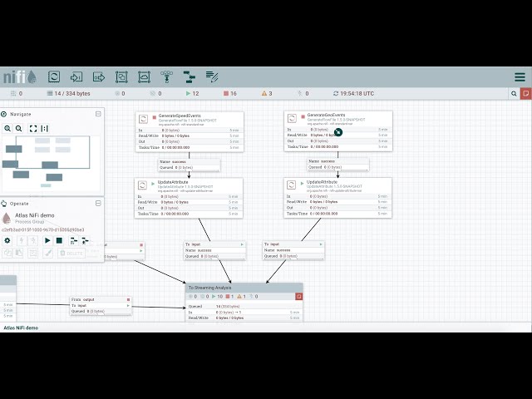The height and width of the screenshot is (399, 532).
Task: Select the success connection under GenerateSpeedEvents
Action: (189, 165)
